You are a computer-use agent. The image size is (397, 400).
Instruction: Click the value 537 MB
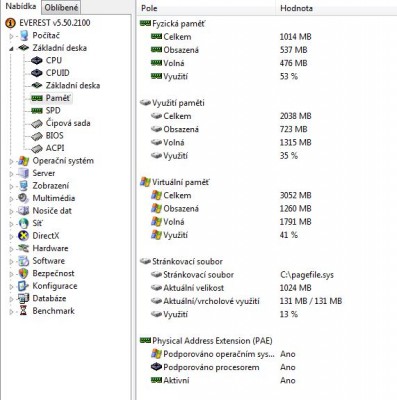(293, 50)
